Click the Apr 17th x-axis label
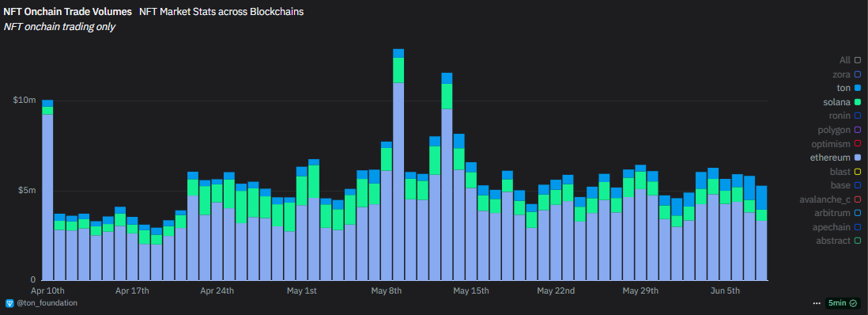The image size is (868, 315). [132, 291]
